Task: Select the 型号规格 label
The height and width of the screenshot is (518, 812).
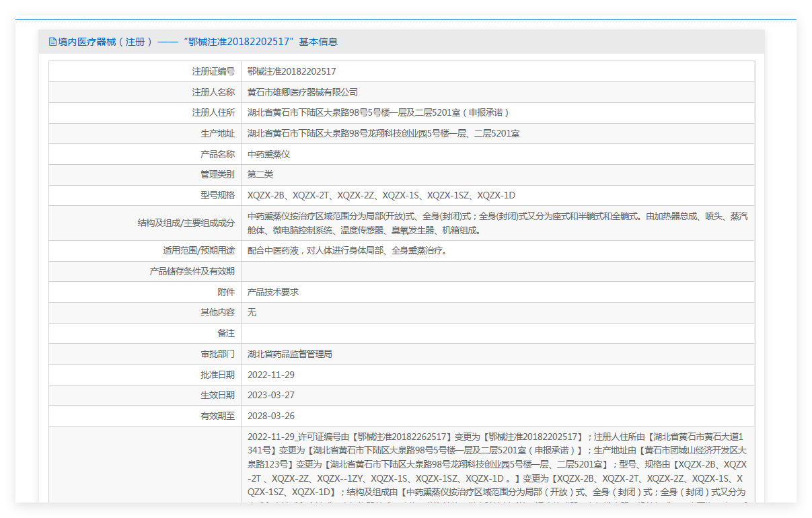Action: pos(217,195)
